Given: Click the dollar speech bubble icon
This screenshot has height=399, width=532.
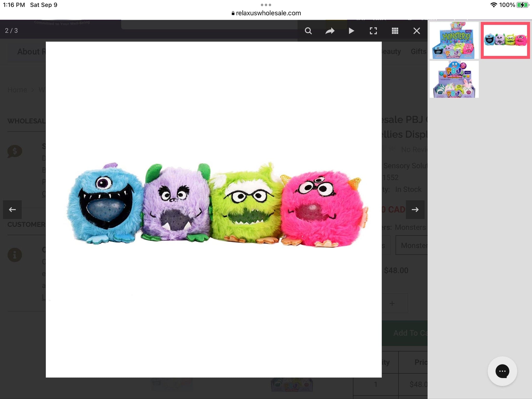Looking at the screenshot, I should coord(15,151).
